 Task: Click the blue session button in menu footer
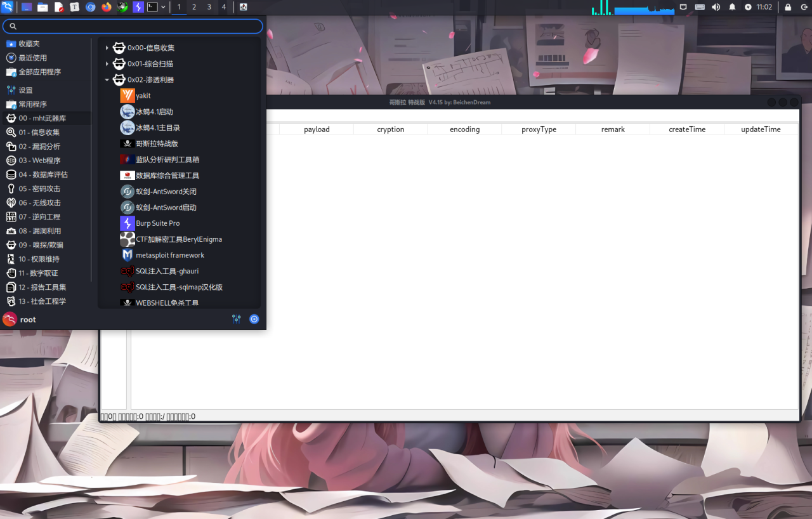pyautogui.click(x=254, y=319)
